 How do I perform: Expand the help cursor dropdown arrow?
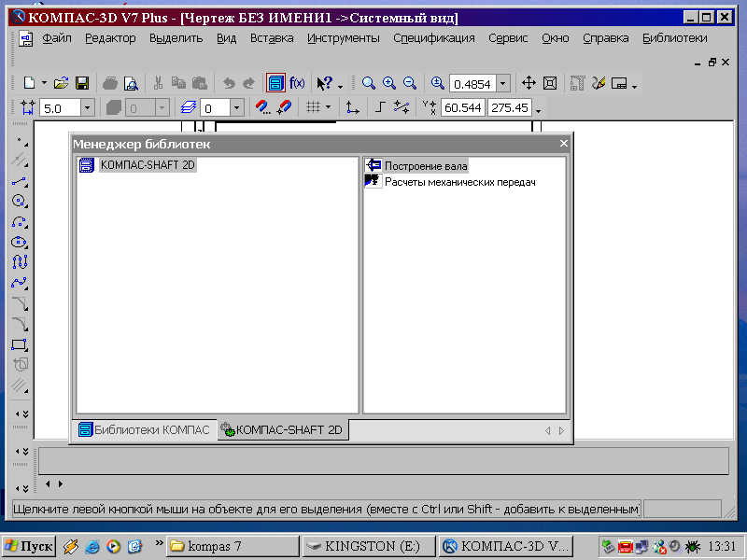[340, 86]
